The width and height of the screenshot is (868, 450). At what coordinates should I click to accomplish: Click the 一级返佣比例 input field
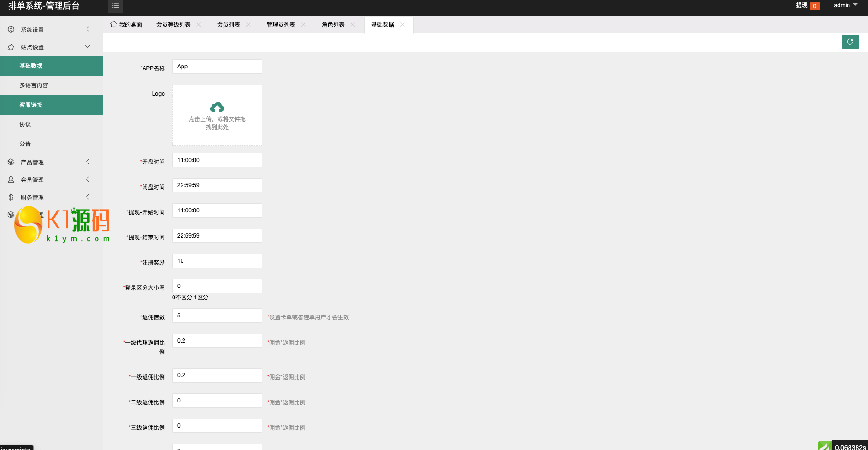pyautogui.click(x=217, y=375)
